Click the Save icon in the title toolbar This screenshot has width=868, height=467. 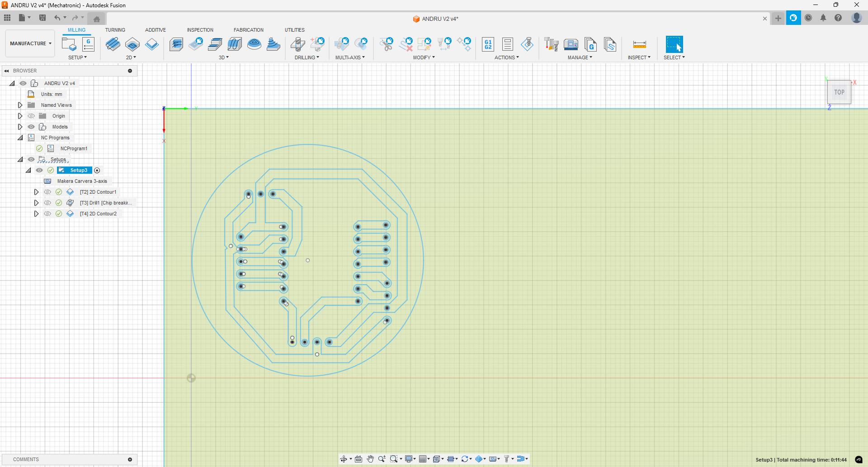[x=42, y=18]
